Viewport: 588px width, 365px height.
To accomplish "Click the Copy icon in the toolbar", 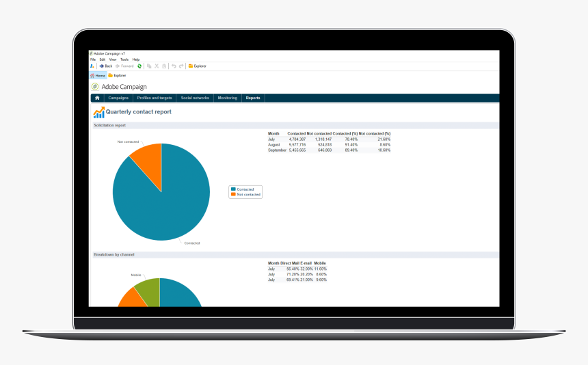I will click(x=149, y=66).
